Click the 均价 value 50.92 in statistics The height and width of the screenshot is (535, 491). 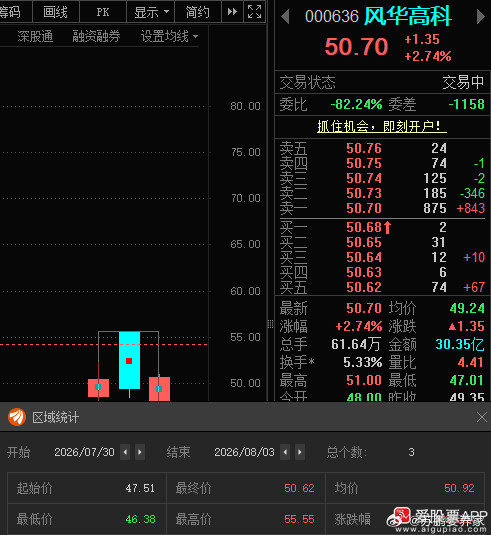click(x=459, y=488)
